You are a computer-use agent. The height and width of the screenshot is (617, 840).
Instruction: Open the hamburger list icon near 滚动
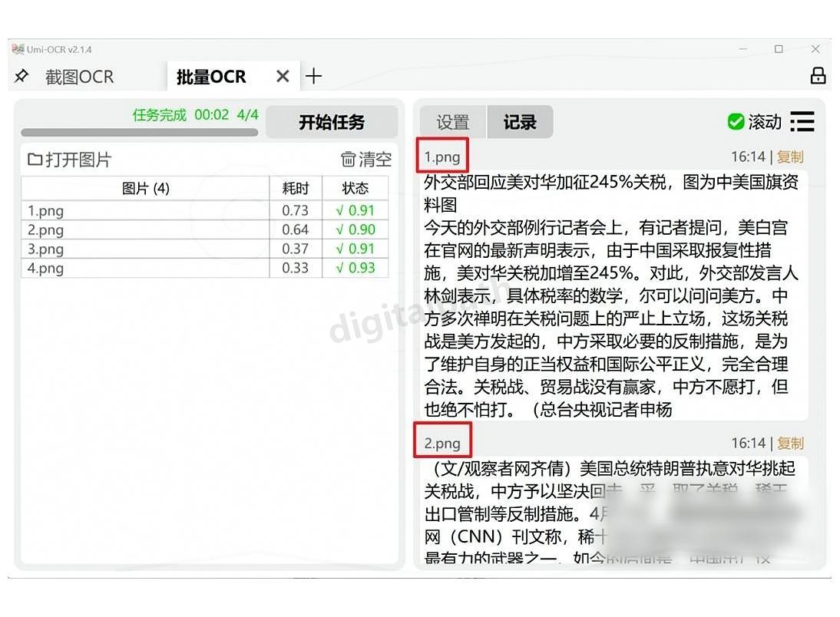pos(802,121)
